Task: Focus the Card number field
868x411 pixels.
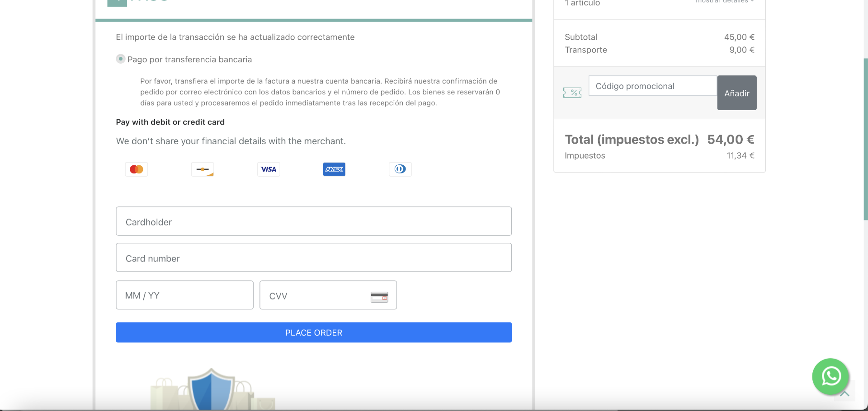Action: click(x=314, y=257)
